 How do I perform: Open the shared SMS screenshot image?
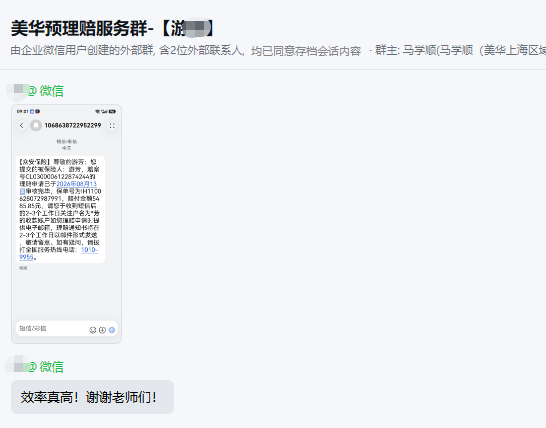[x=67, y=224]
